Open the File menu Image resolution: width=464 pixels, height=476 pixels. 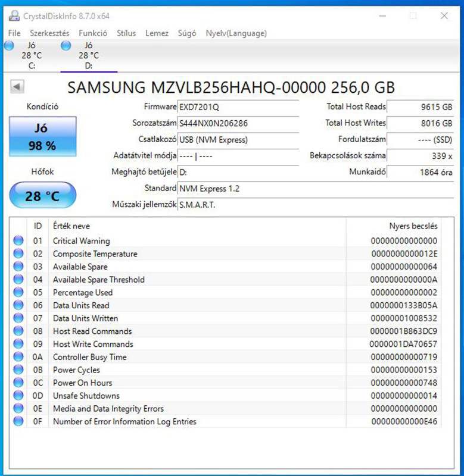click(x=14, y=33)
